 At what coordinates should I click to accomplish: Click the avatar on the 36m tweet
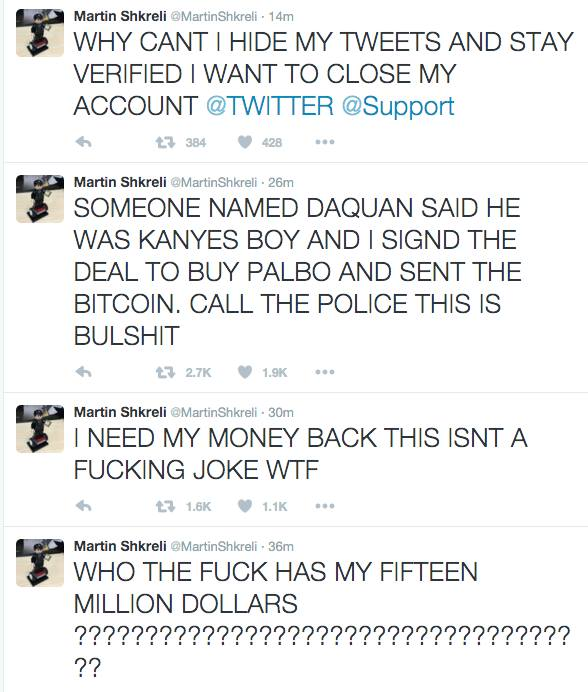tap(40, 563)
